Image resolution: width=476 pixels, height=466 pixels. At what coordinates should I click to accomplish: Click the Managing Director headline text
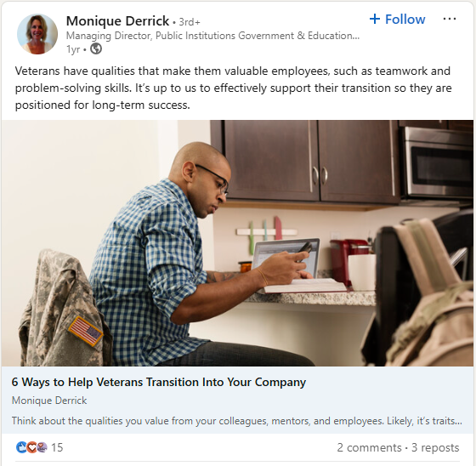tap(212, 36)
